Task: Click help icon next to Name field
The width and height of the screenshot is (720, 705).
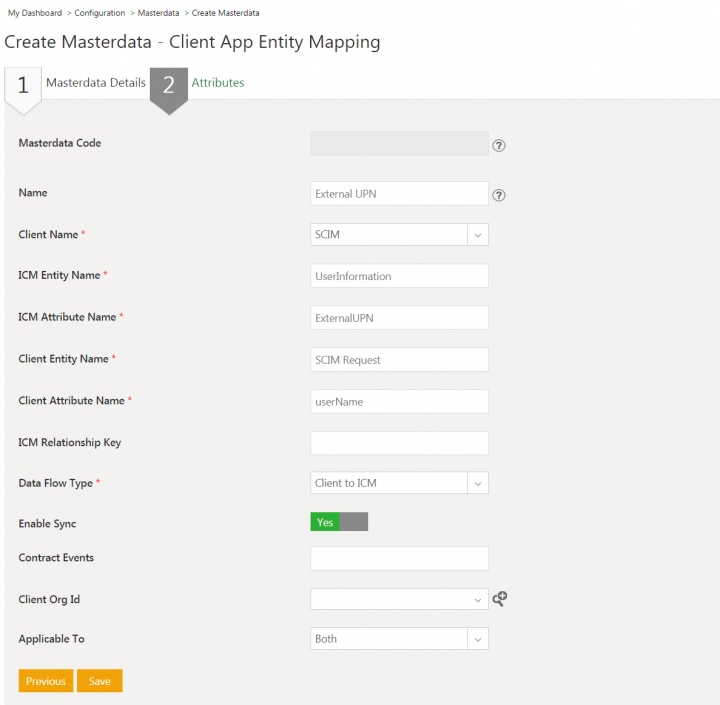Action: point(499,195)
